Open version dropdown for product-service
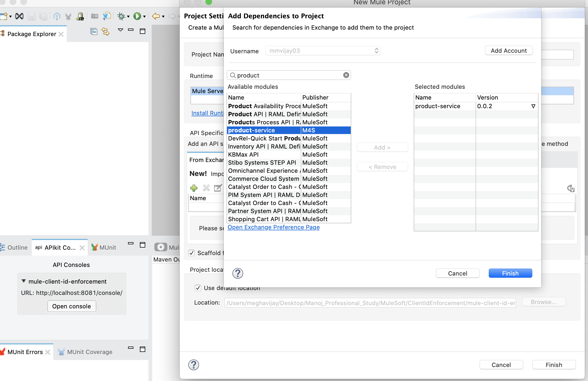This screenshot has width=588, height=381. point(533,106)
